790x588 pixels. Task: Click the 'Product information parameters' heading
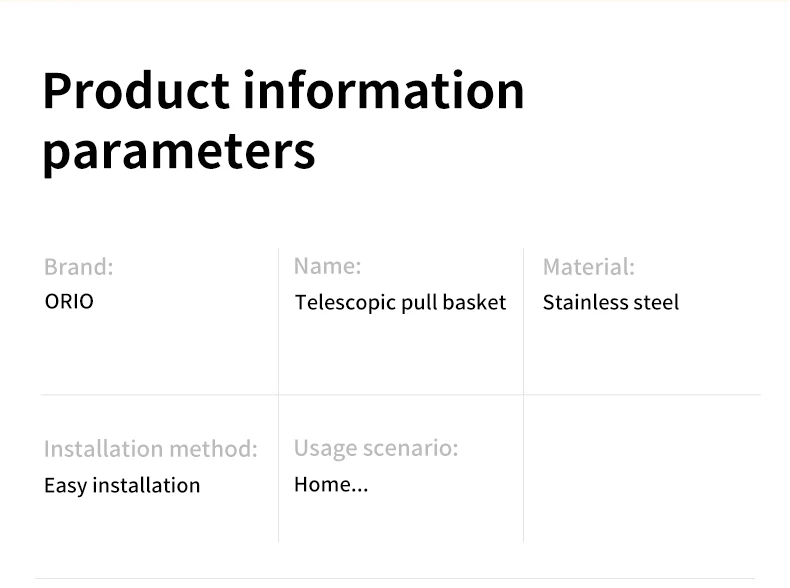tap(283, 120)
